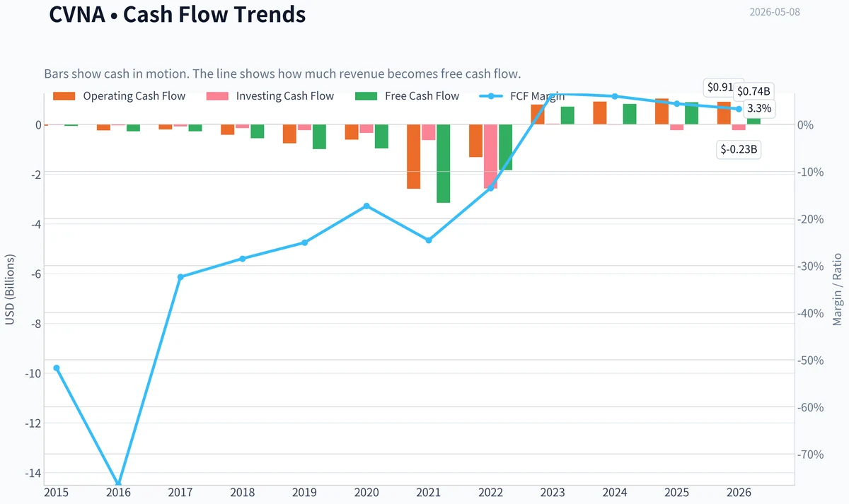Click the 2022 orange Operating Cash Flow bar

[475, 141]
